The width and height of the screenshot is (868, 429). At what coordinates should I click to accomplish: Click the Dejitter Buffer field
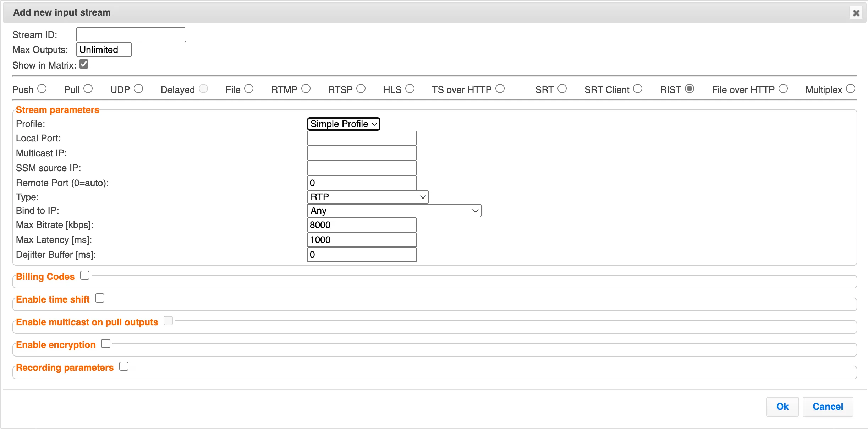coord(362,255)
